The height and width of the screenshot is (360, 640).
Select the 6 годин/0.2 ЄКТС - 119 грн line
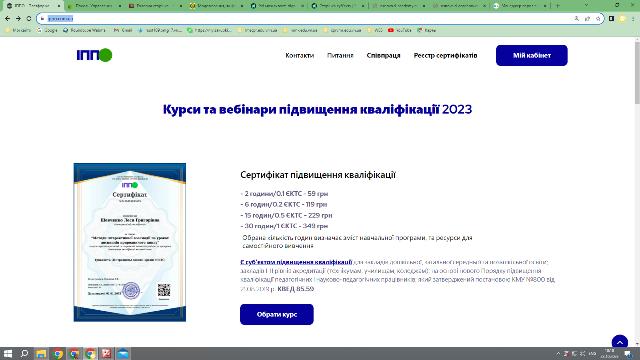point(284,204)
